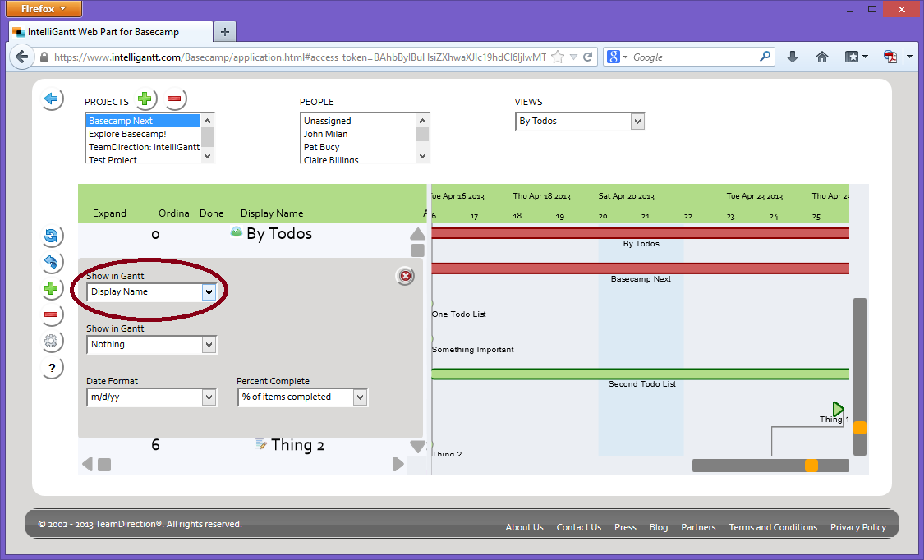
Task: Click the Ordinal column header
Action: click(175, 213)
